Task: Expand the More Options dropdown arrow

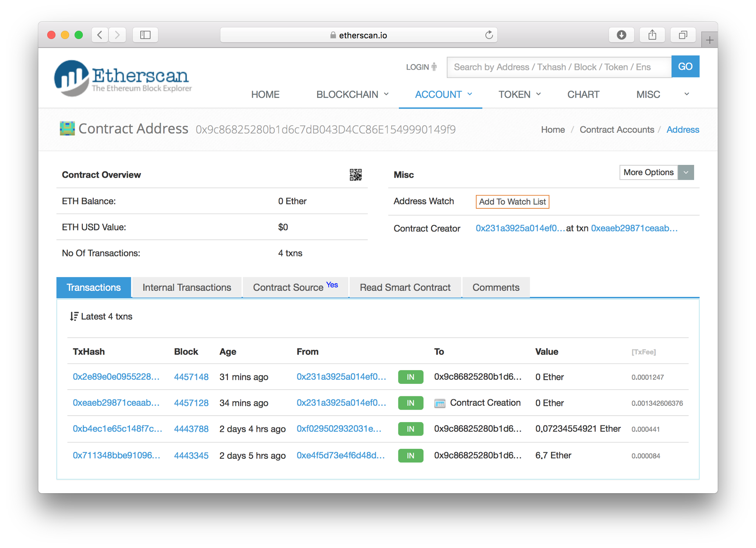Action: coord(686,172)
